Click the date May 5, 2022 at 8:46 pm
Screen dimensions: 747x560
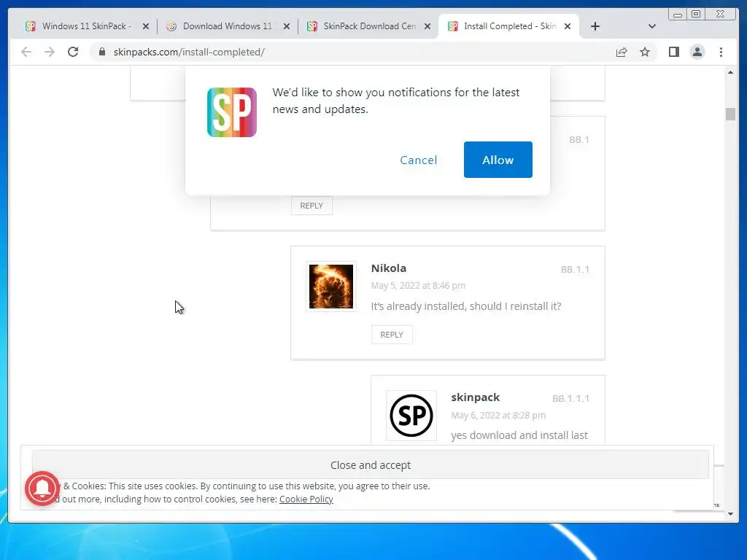418,286
